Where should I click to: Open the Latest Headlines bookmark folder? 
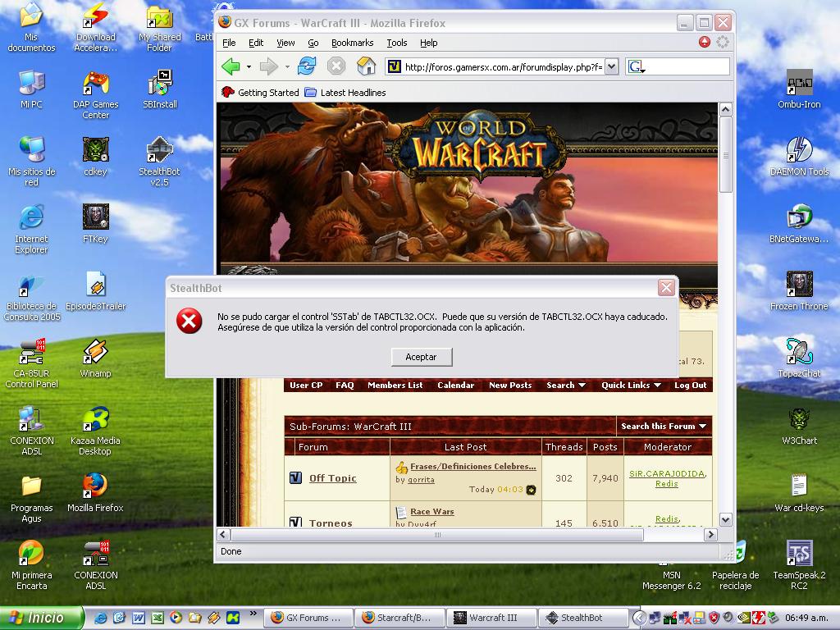point(345,92)
